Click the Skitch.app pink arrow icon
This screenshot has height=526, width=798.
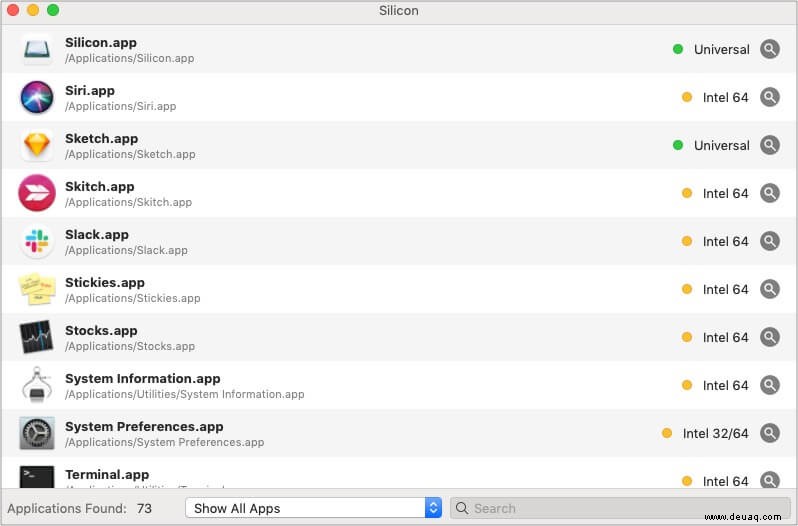(37, 193)
